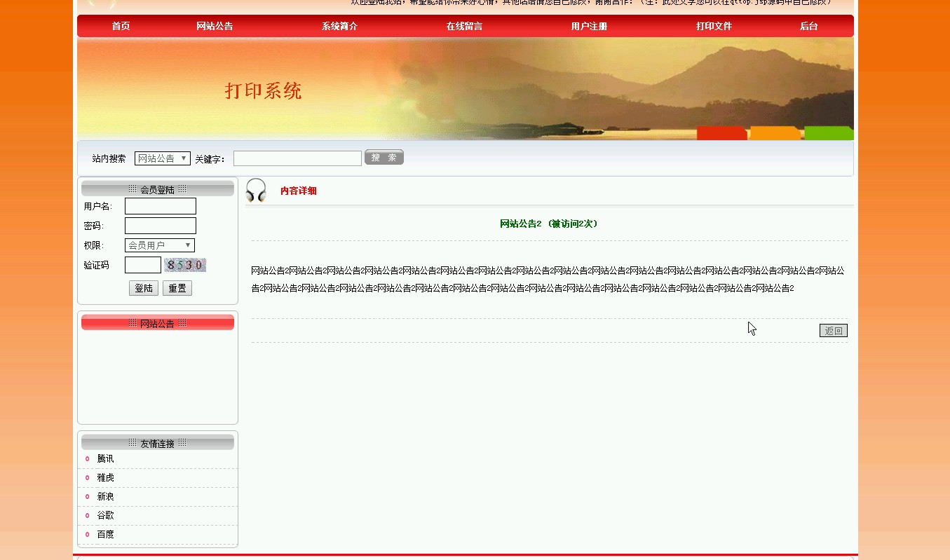Click the bullet icon beside 腾讯
The height and width of the screenshot is (560, 950).
(88, 458)
